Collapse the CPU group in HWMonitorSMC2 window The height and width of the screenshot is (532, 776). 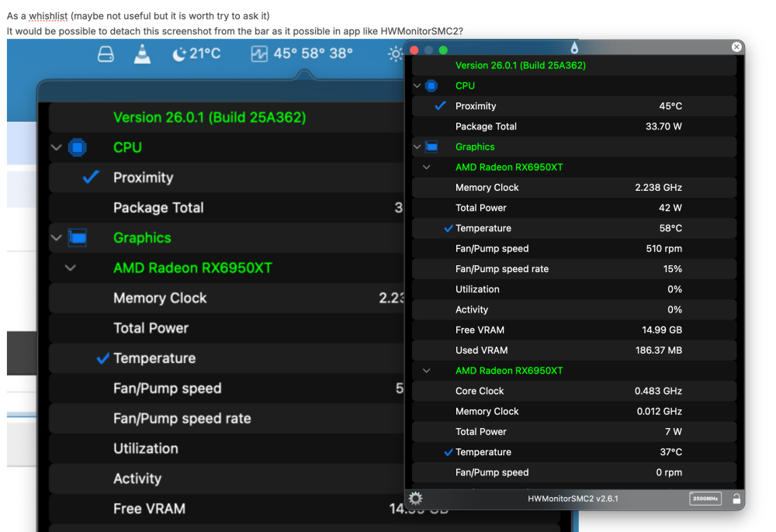click(x=417, y=85)
